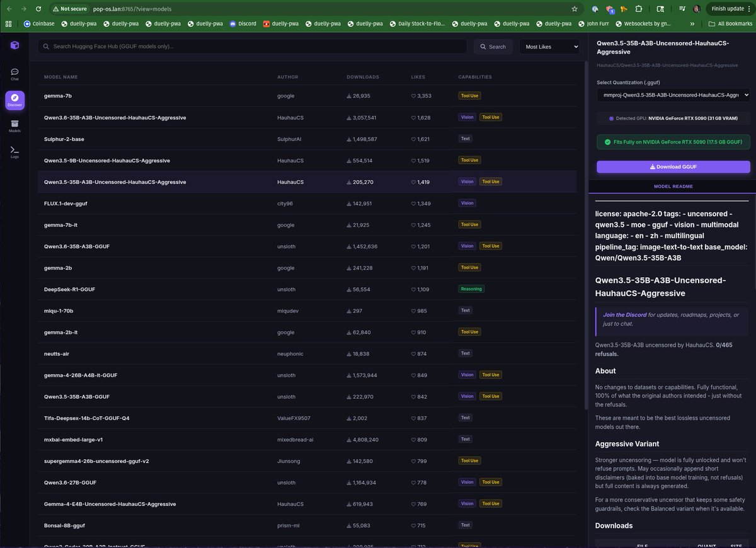
Task: Open Chrome's Finish update menu
Action: click(x=731, y=9)
